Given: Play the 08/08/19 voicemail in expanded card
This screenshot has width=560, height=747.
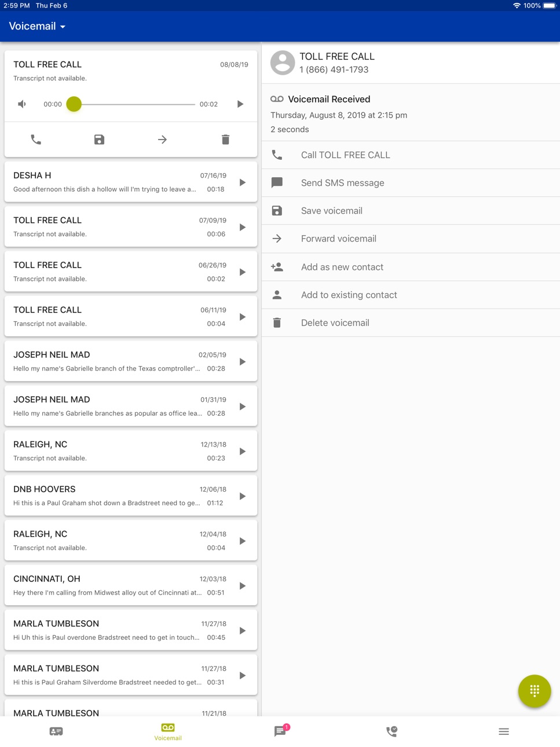Looking at the screenshot, I should [x=240, y=104].
